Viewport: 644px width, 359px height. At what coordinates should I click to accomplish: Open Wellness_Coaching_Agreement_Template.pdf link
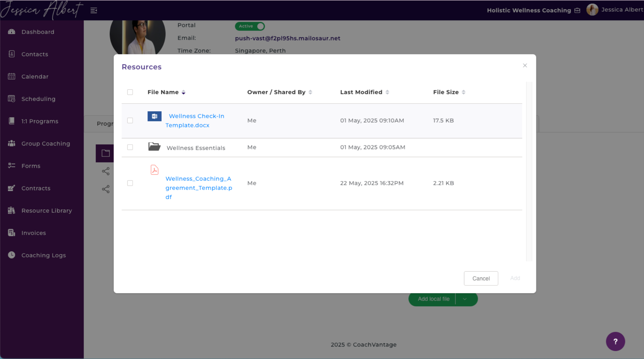click(x=199, y=188)
